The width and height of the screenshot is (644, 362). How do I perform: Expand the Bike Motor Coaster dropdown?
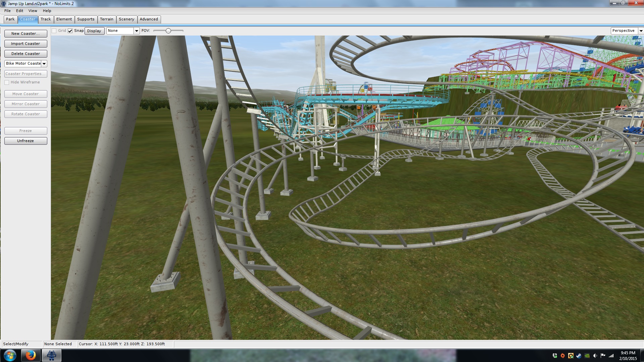point(44,64)
